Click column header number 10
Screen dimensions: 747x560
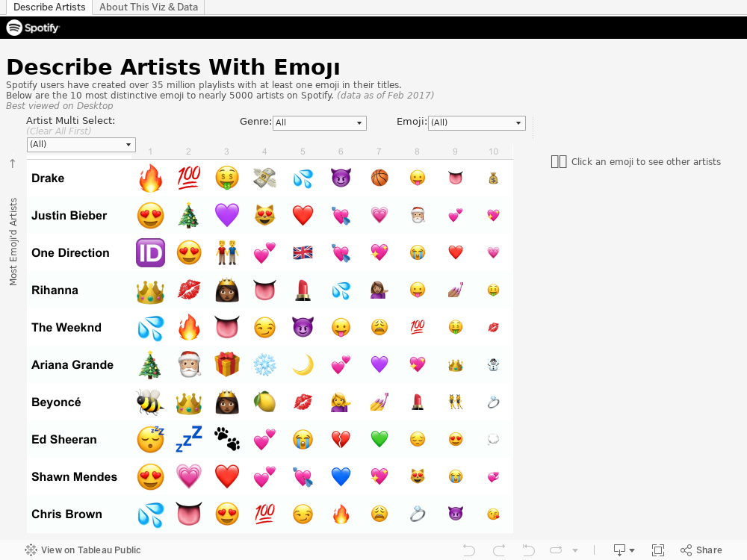coord(494,152)
